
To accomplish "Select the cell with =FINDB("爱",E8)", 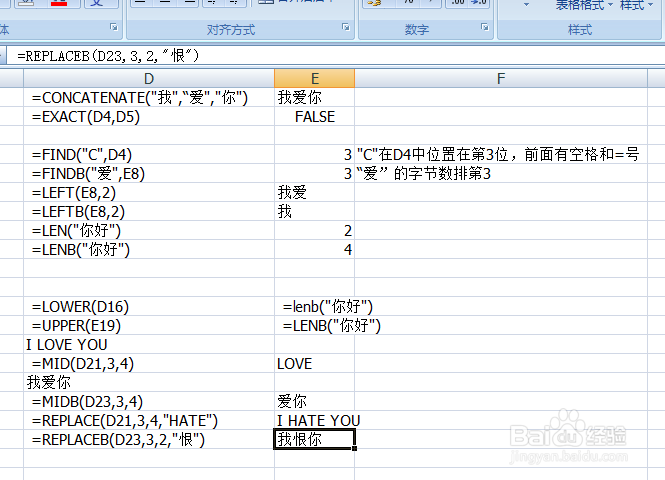I will point(149,174).
